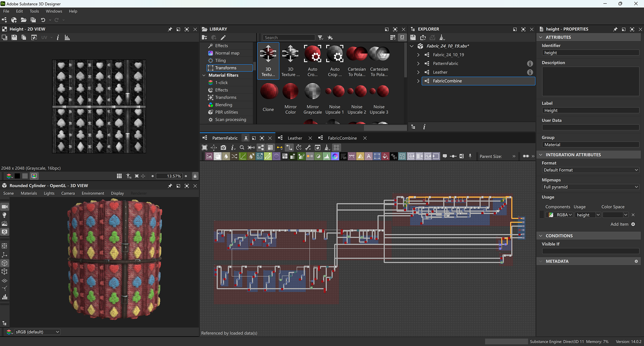Click the magnifier search icon in graph toolbar
The height and width of the screenshot is (346, 644).
[242, 148]
